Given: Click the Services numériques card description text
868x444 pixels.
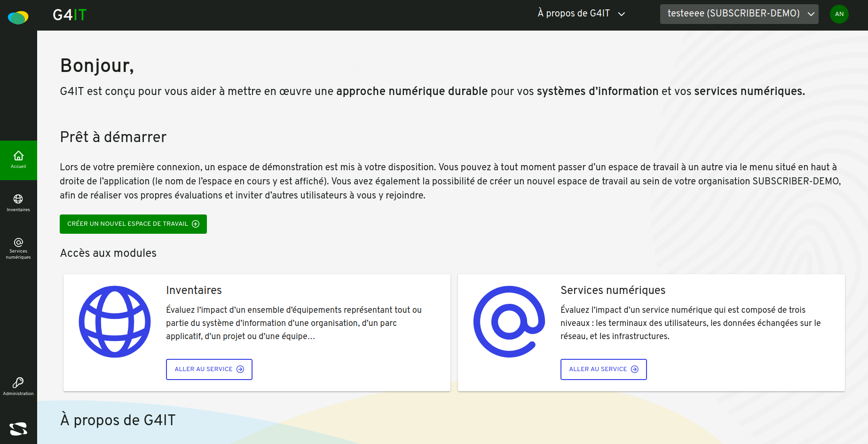Looking at the screenshot, I should (x=691, y=323).
